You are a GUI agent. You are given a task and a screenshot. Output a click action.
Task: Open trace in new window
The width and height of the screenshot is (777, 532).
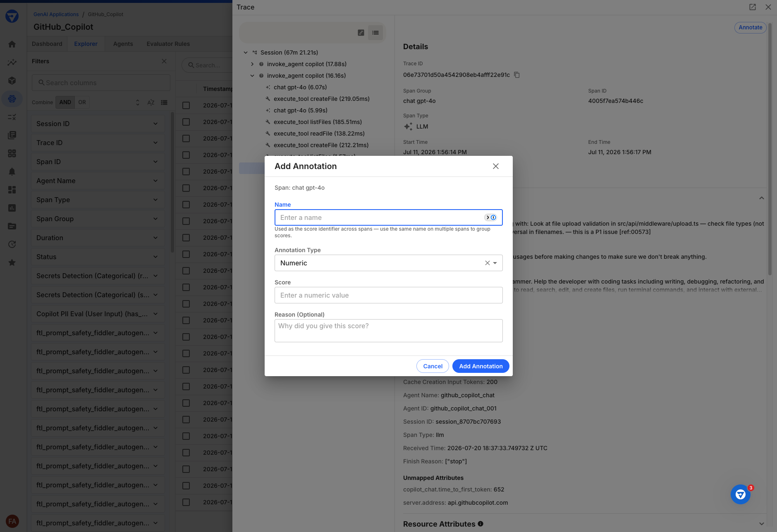click(x=753, y=7)
